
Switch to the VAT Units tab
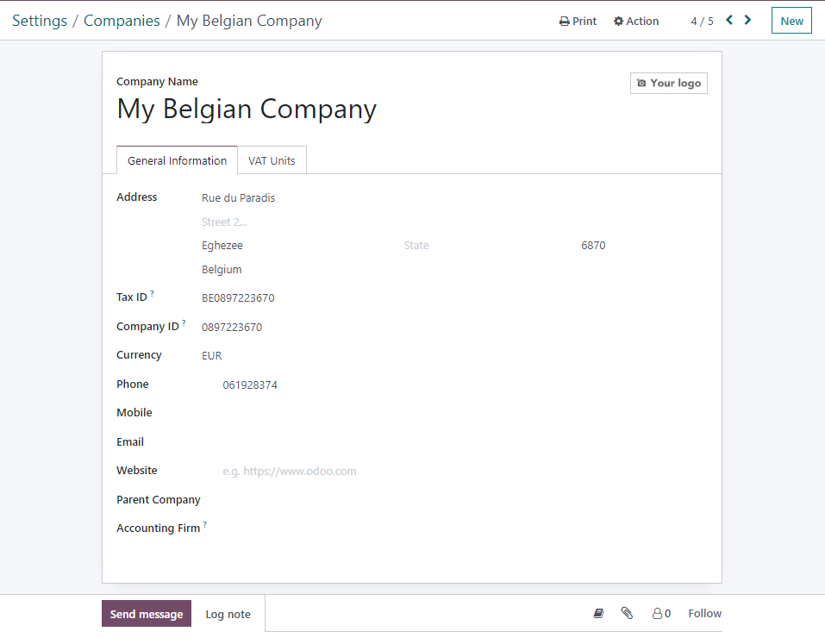tap(272, 160)
